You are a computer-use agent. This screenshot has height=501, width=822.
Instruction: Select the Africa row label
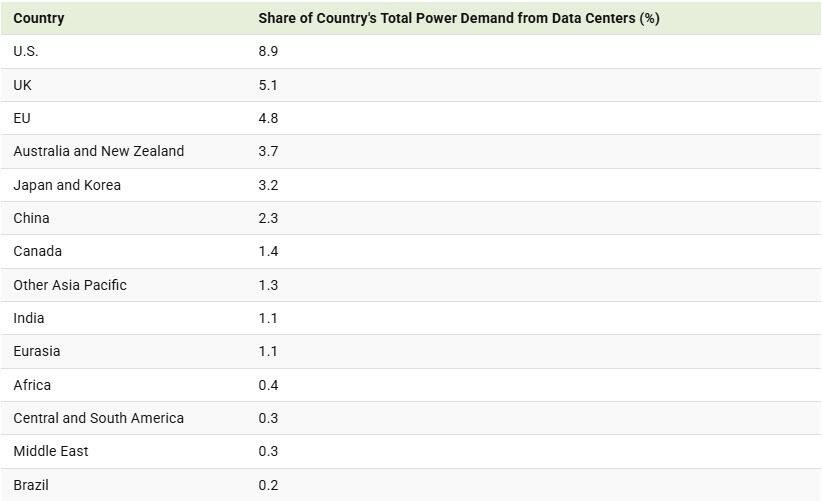[32, 385]
